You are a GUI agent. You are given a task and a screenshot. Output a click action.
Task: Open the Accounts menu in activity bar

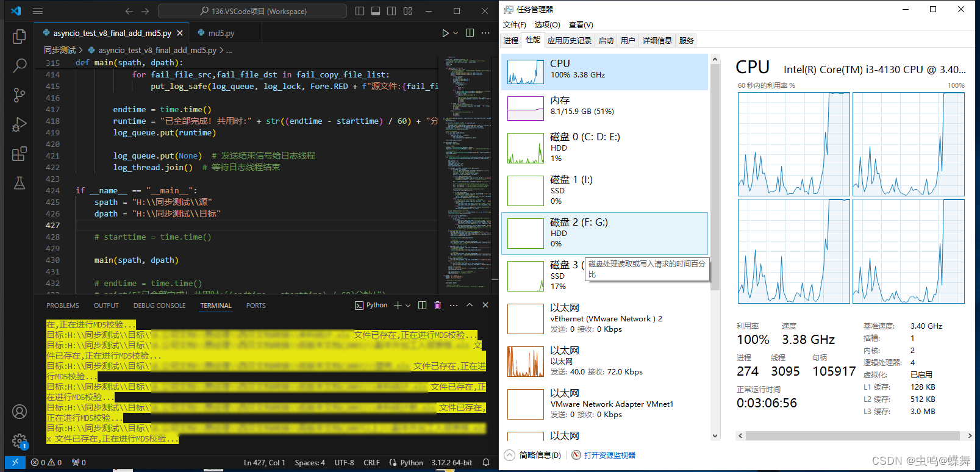[20, 412]
